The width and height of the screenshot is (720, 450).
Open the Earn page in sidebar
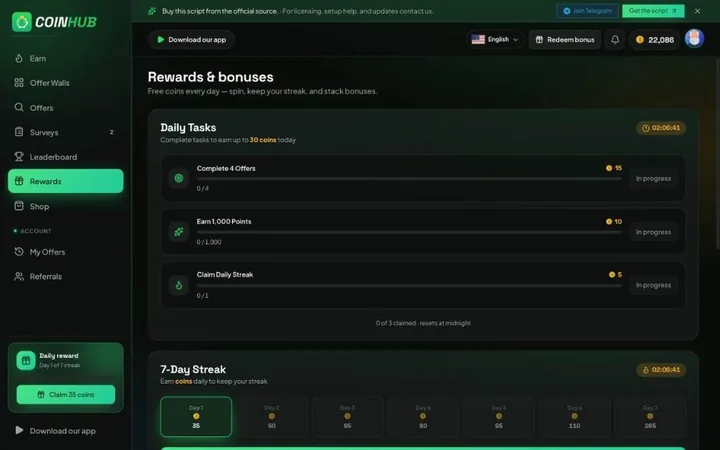click(66, 58)
